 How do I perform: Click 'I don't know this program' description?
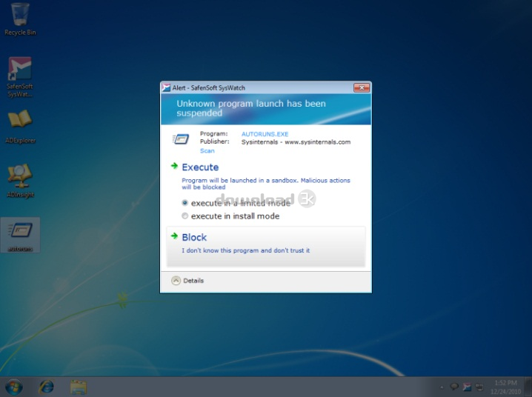pyautogui.click(x=246, y=250)
